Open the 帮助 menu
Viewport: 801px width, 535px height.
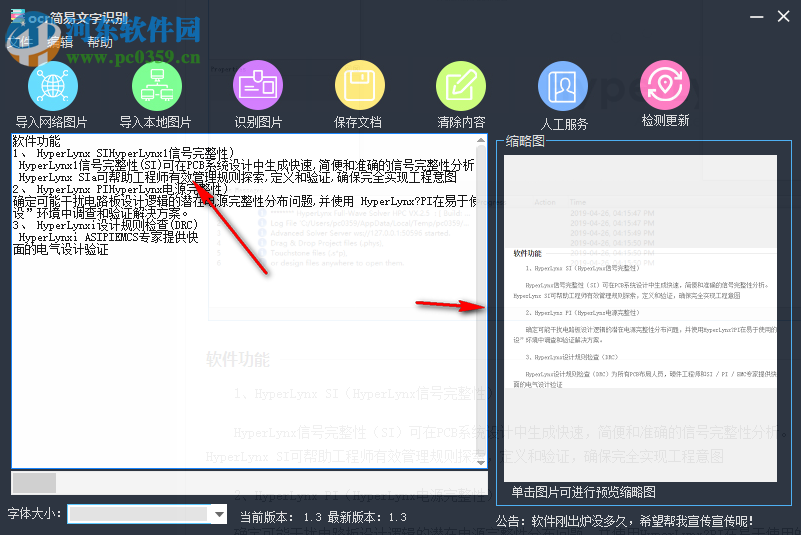tap(100, 42)
